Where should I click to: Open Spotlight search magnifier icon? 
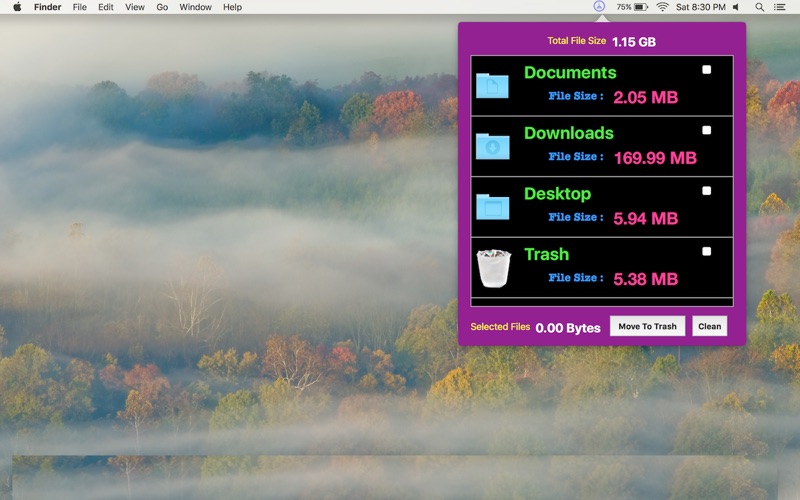759,7
